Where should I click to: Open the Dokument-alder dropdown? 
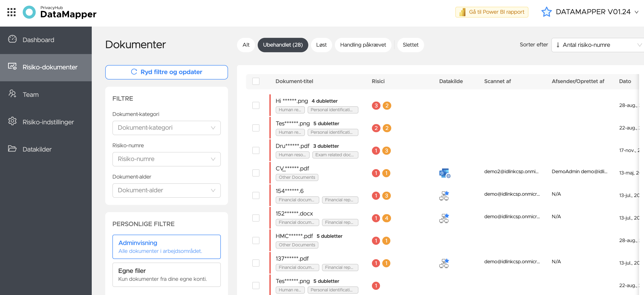(166, 191)
